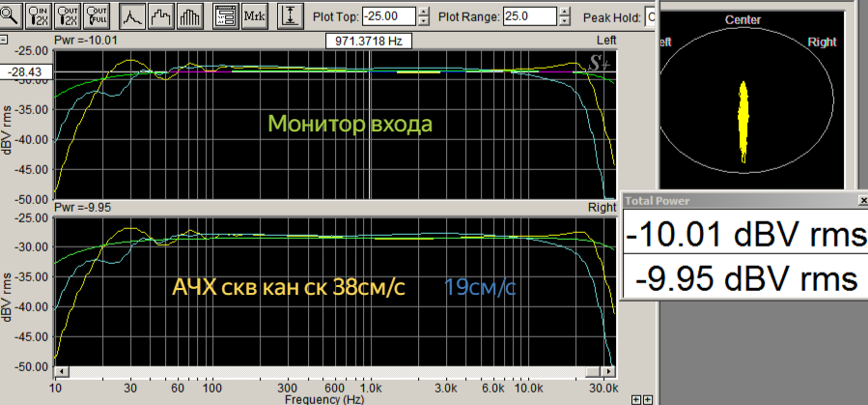Screen dimensions: 868x405
Task: Close the Total Power window
Action: point(863,200)
